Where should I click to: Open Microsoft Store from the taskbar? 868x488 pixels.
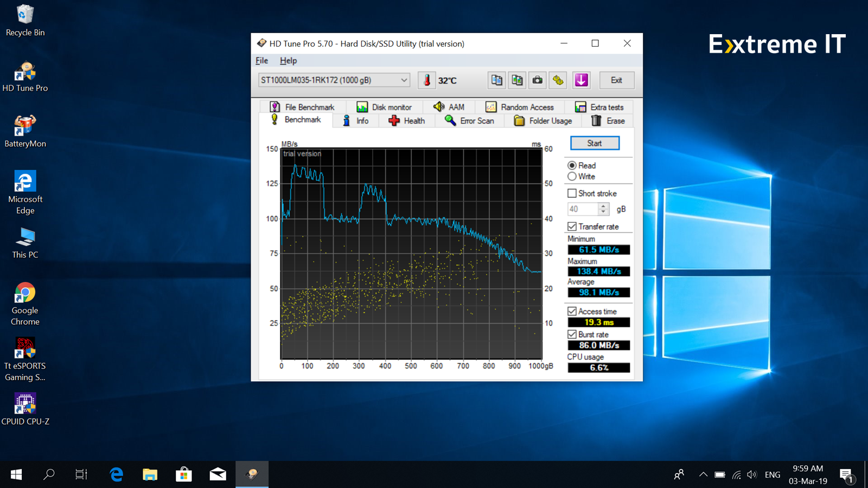tap(184, 474)
